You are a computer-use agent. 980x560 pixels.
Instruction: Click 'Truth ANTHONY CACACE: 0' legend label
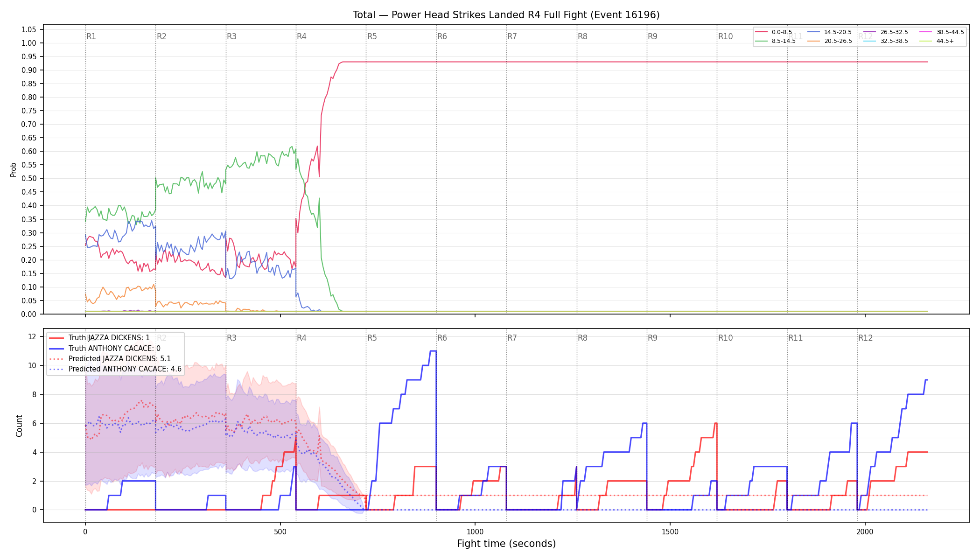[114, 348]
